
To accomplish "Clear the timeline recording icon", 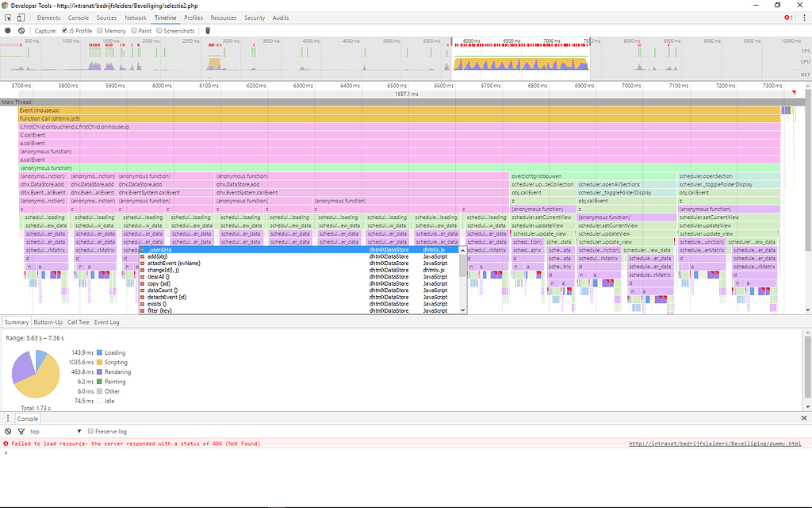I will point(21,31).
